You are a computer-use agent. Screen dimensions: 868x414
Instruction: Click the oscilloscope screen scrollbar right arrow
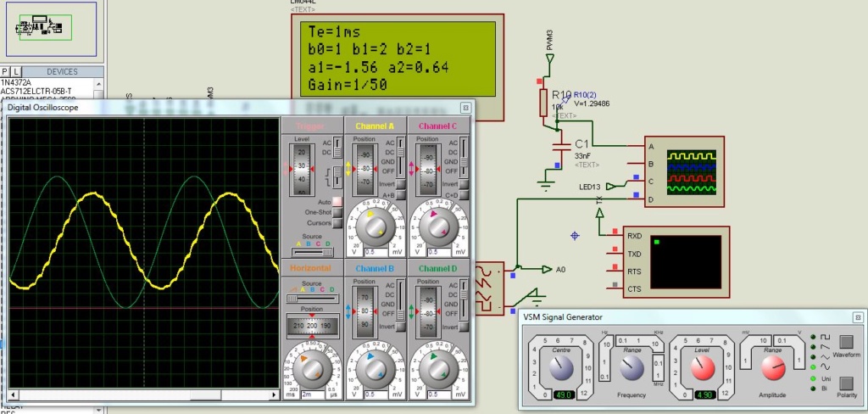click(x=274, y=395)
